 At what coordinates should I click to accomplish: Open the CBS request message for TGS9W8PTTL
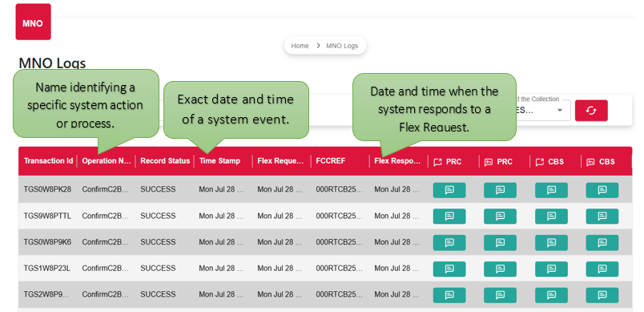[551, 217]
